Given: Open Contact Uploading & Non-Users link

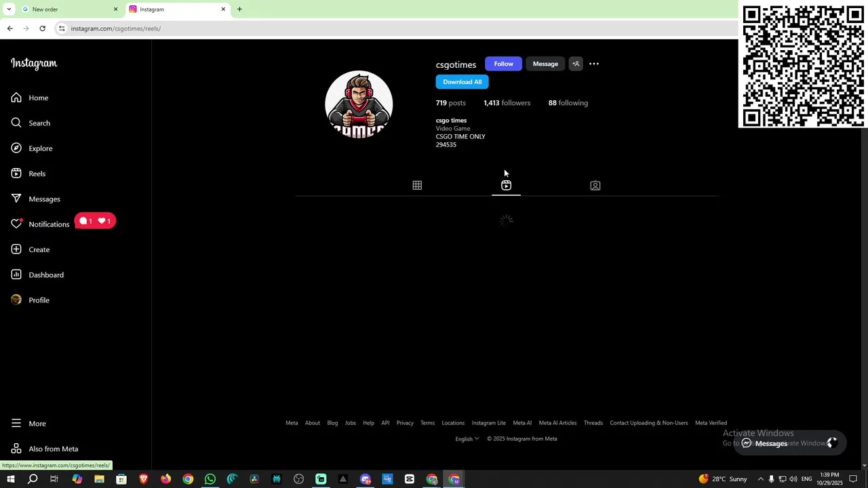Looking at the screenshot, I should click(649, 423).
